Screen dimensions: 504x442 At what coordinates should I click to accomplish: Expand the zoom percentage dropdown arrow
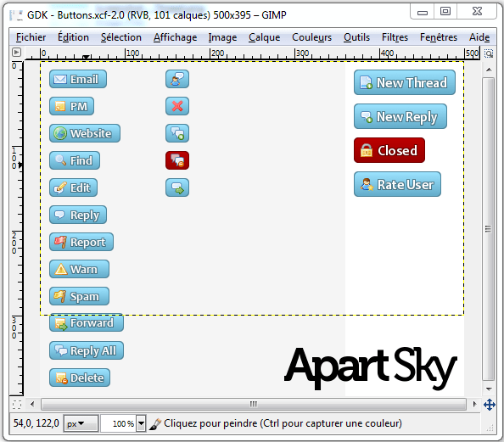[141, 423]
